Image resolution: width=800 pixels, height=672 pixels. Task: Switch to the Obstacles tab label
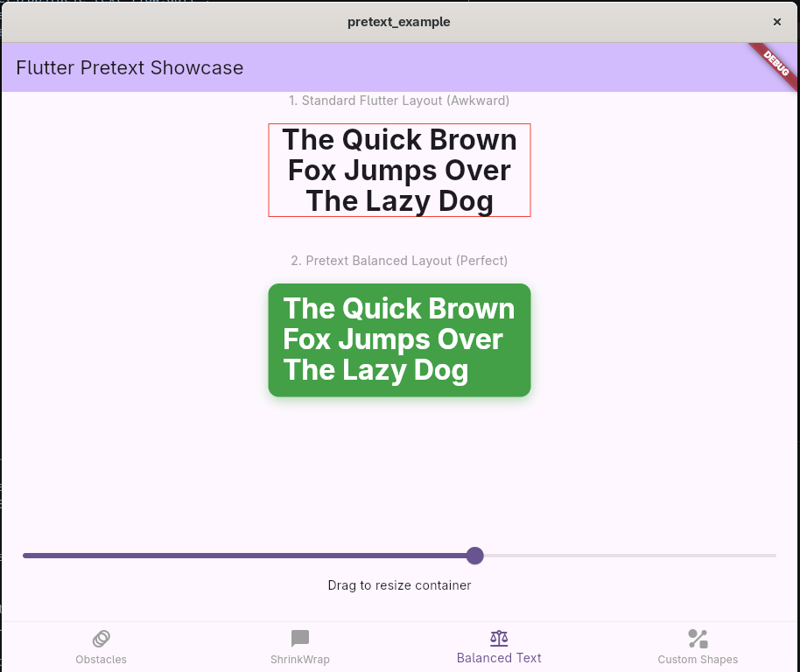(x=101, y=659)
